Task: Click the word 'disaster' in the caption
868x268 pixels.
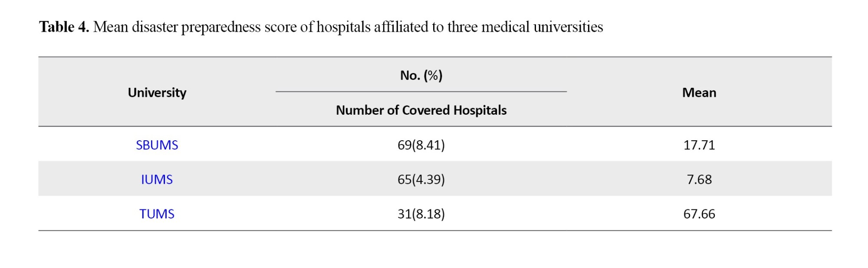Action: coord(155,27)
